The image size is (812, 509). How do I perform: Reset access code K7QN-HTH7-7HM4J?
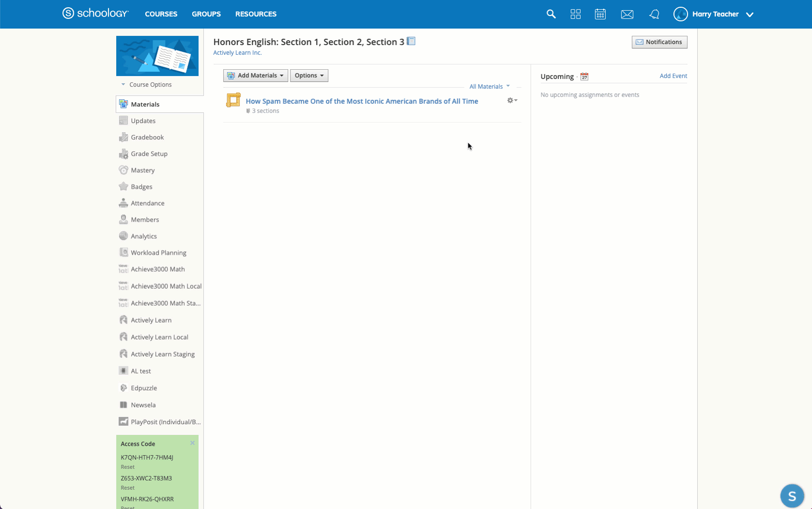(128, 467)
